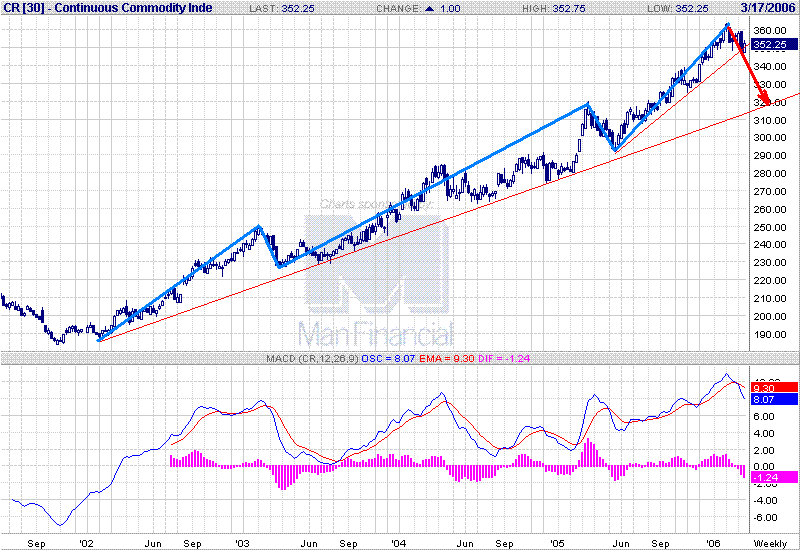The width and height of the screenshot is (800, 550).
Task: Click the 'MACD (CR,12,26,9)' indicator label
Action: pos(312,359)
